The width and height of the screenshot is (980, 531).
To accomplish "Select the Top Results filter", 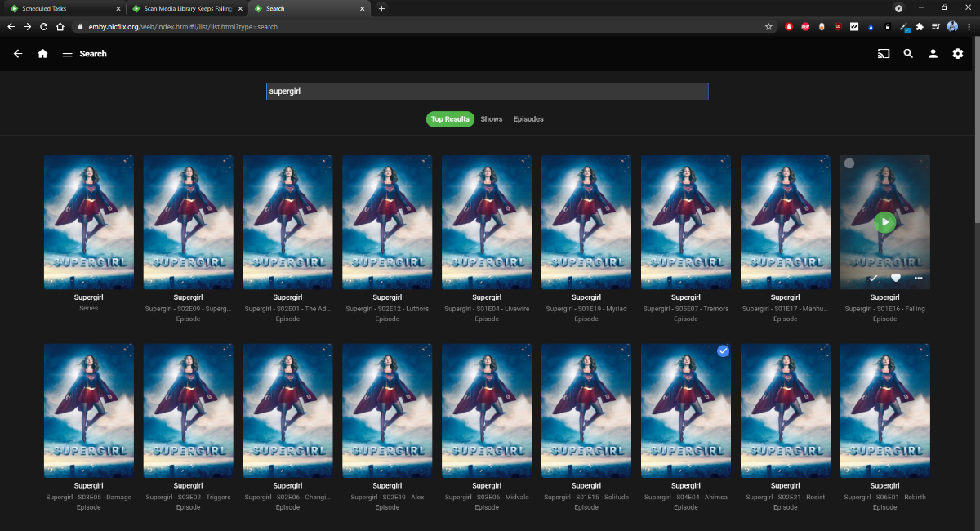I will pos(450,119).
